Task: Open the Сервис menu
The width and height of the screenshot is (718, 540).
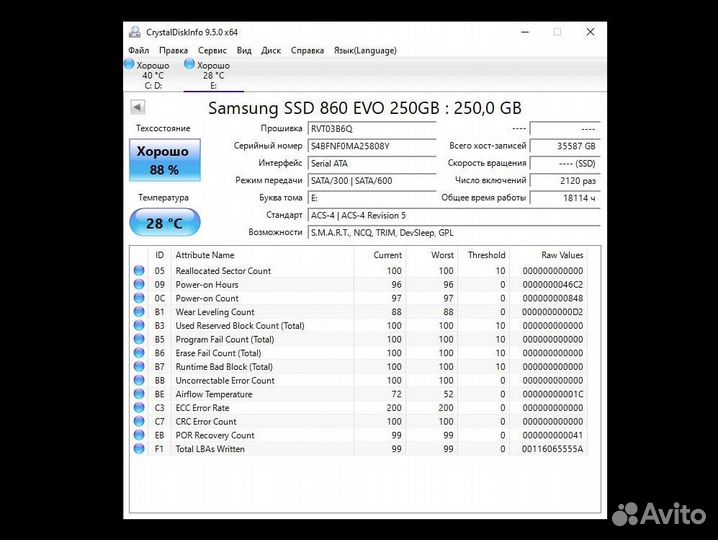Action: [212, 50]
